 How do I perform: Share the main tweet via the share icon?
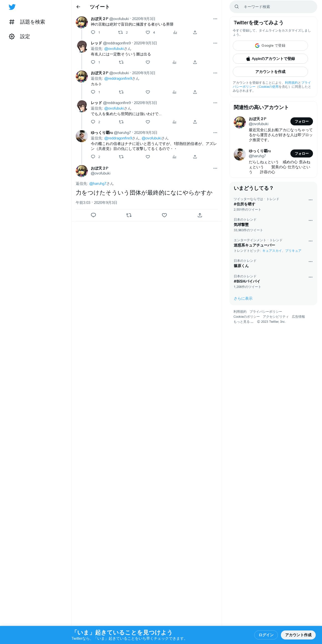200,215
